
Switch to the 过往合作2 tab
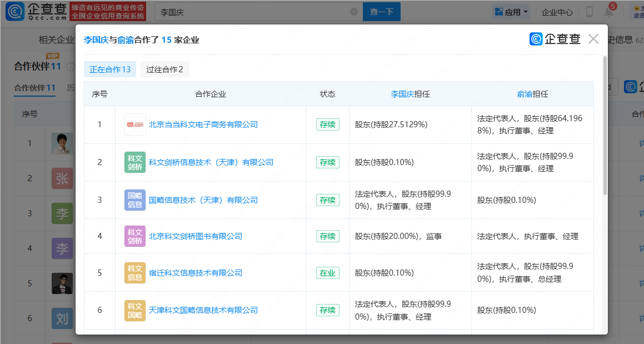point(164,69)
